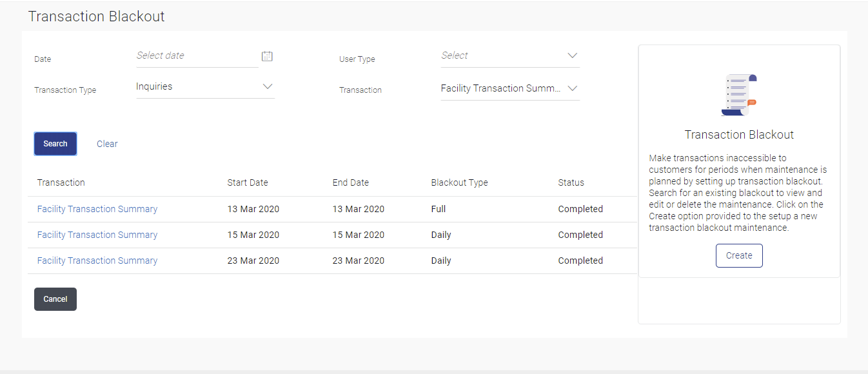Click the End Date column header
Image resolution: width=868 pixels, height=374 pixels.
tap(351, 182)
